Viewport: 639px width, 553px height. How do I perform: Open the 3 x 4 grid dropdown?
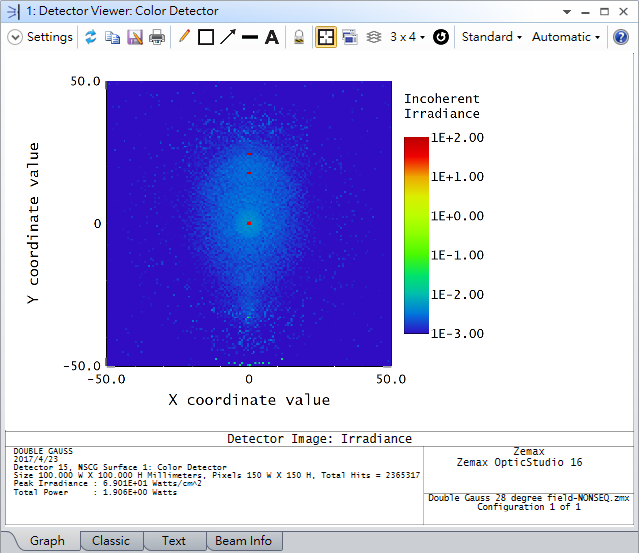tap(408, 37)
